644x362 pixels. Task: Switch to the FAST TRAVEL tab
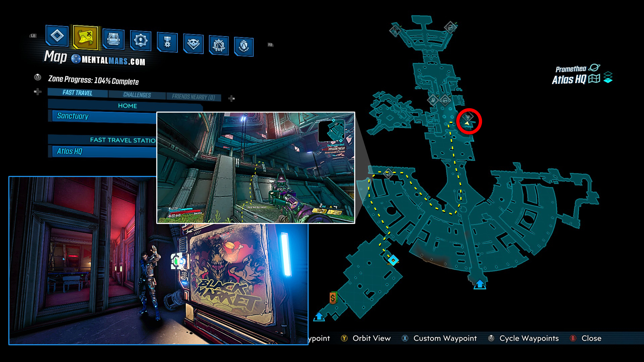tap(77, 93)
